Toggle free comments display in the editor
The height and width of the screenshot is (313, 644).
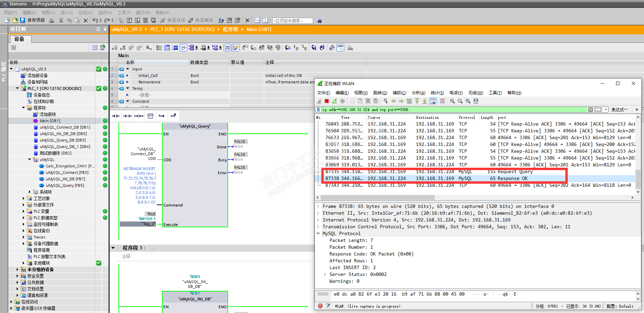click(x=183, y=48)
